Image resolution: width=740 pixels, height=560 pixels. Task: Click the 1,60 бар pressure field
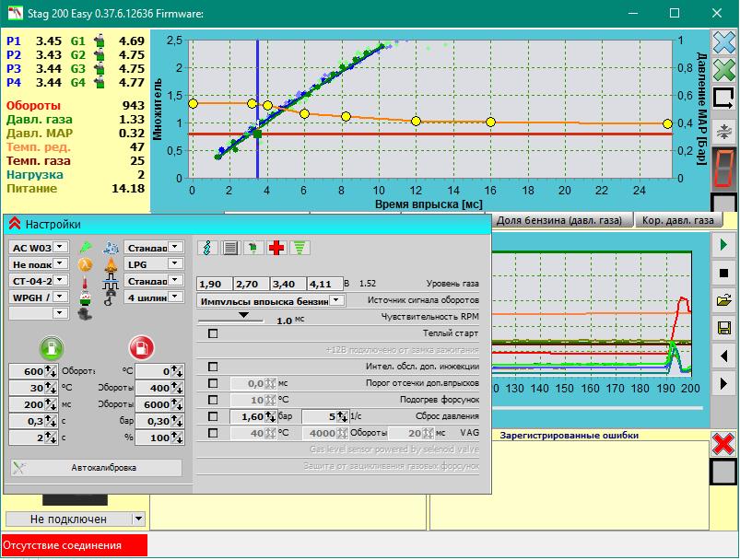pos(253,416)
